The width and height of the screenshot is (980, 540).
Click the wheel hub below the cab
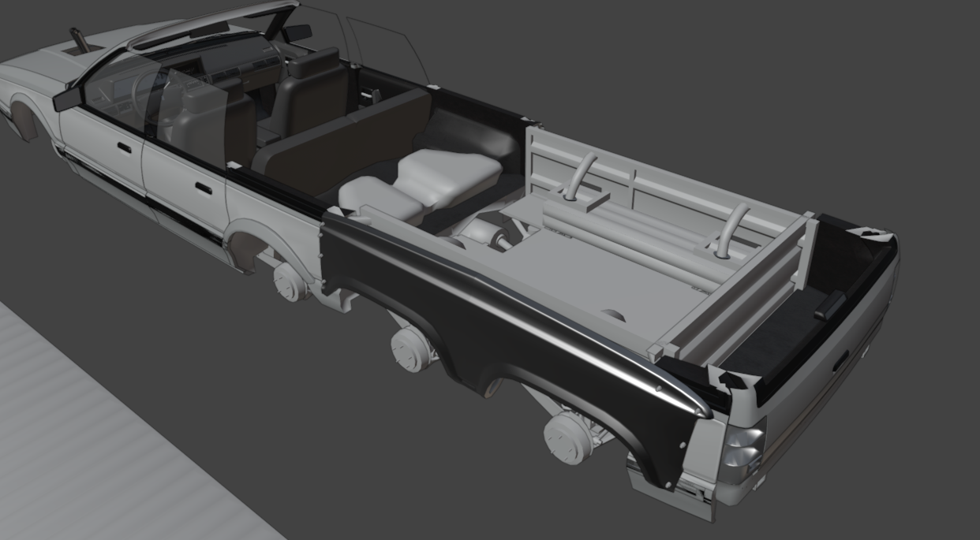(291, 281)
